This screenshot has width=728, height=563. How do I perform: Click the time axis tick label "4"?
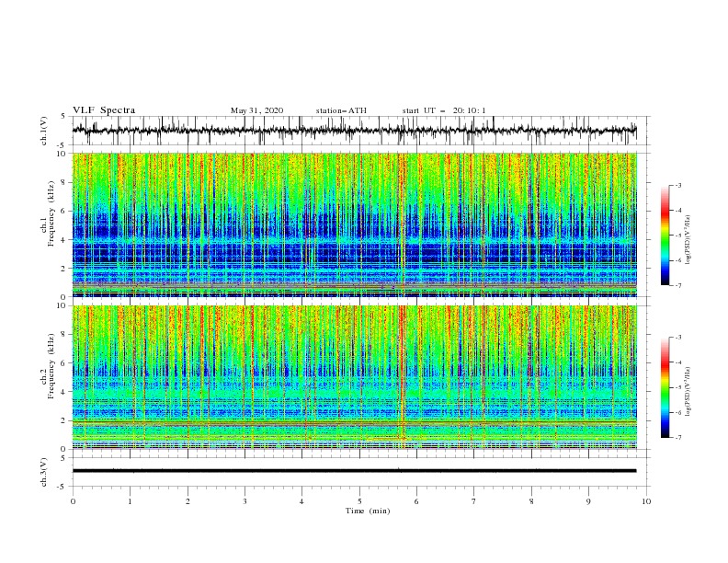[x=302, y=501]
